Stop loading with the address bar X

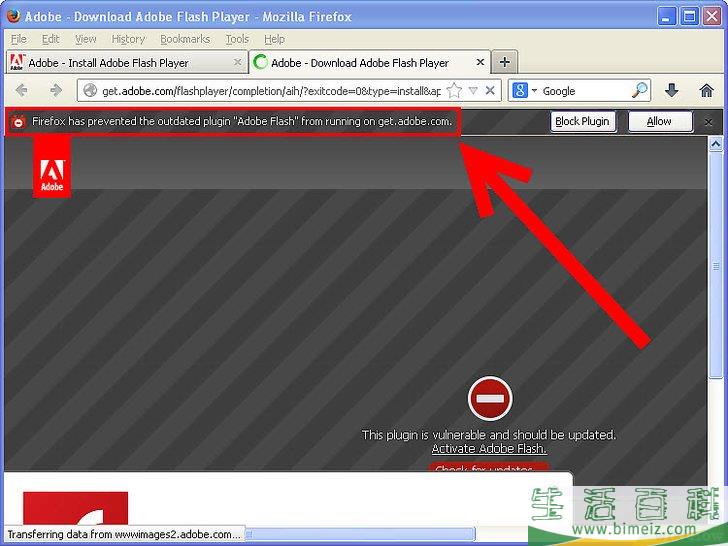[490, 91]
